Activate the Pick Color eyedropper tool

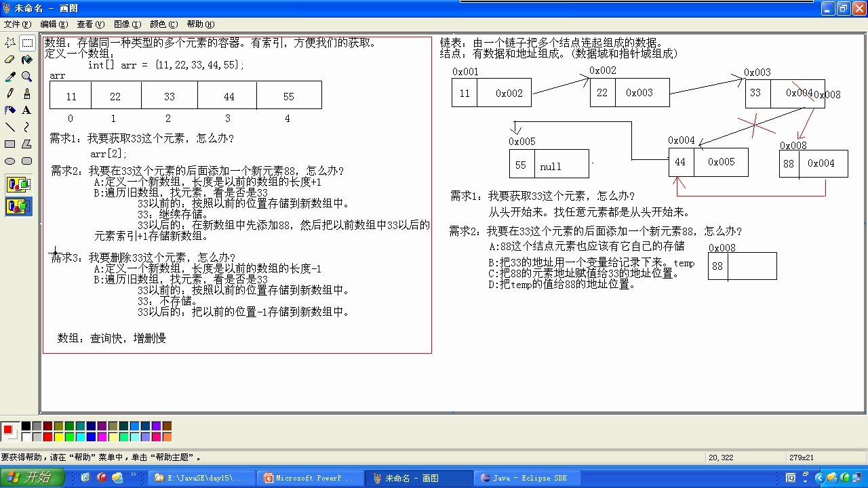[x=10, y=77]
